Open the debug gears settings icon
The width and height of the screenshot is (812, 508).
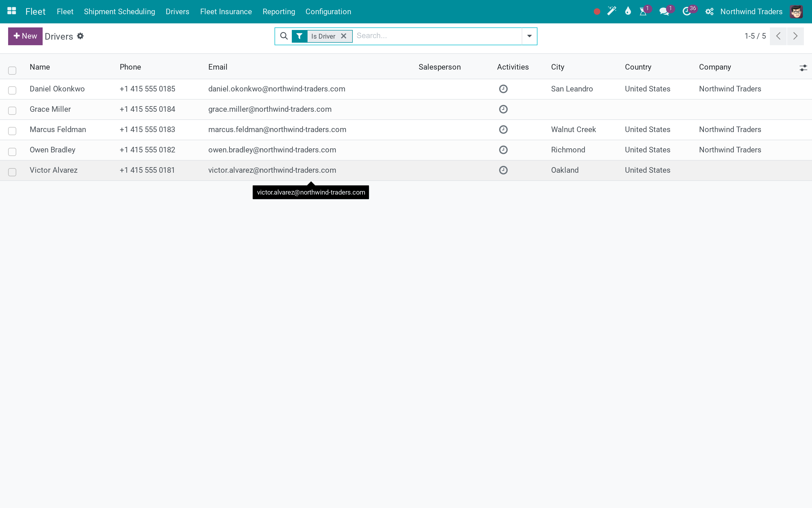709,12
